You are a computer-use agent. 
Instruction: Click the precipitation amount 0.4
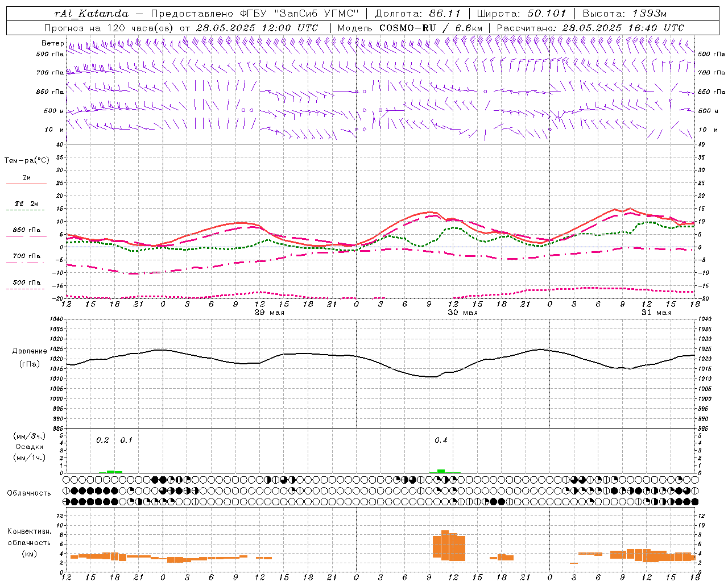point(441,440)
